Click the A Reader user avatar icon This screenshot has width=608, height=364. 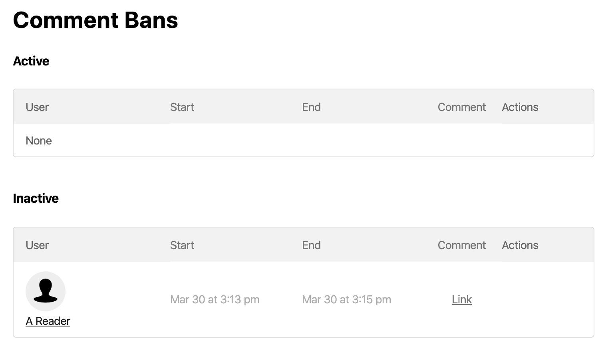(x=46, y=291)
